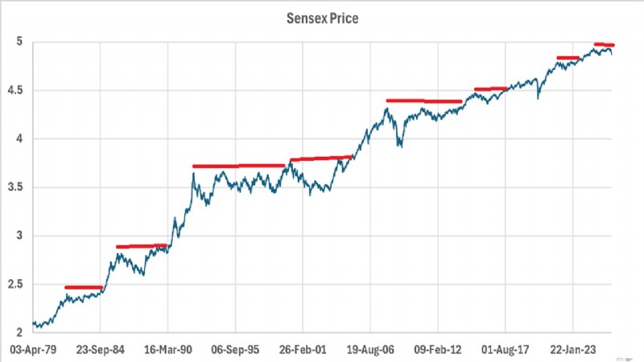
Task: Select the 06-Sep-95 date label
Action: coord(235,350)
